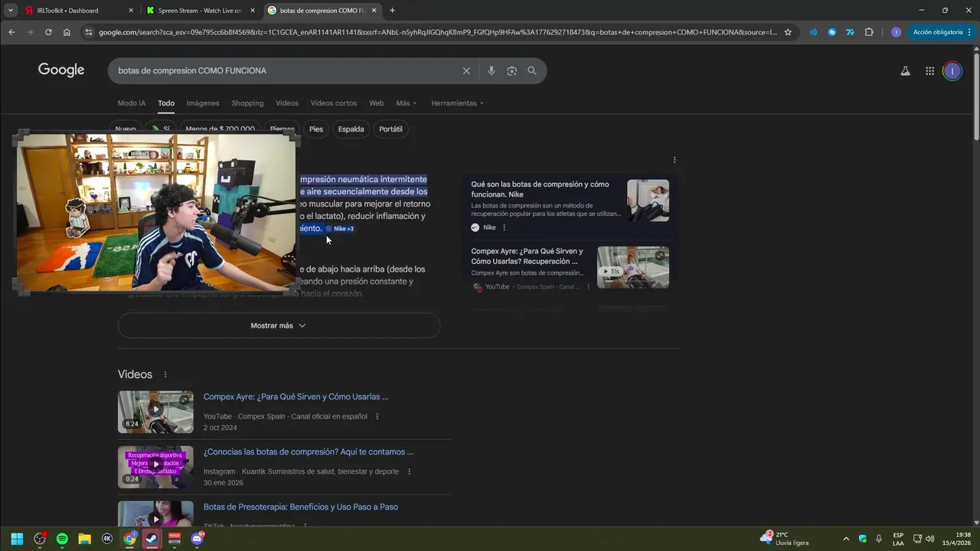Play the Kuantik Instagram video thumbnail
This screenshot has width=980, height=551.
point(155,467)
